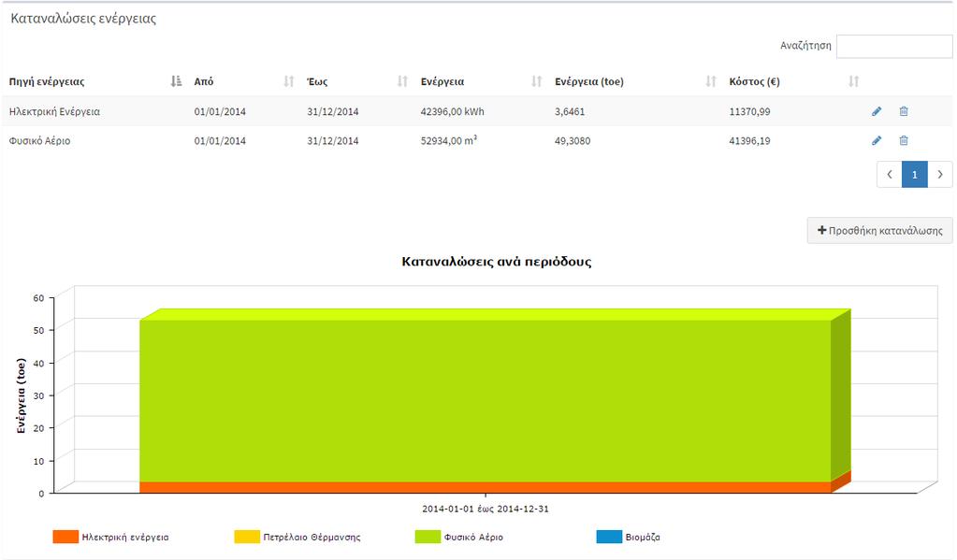This screenshot has width=957, height=560.
Task: Click the Καταναλώσεις ενέργειας page heading
Action: [83, 19]
